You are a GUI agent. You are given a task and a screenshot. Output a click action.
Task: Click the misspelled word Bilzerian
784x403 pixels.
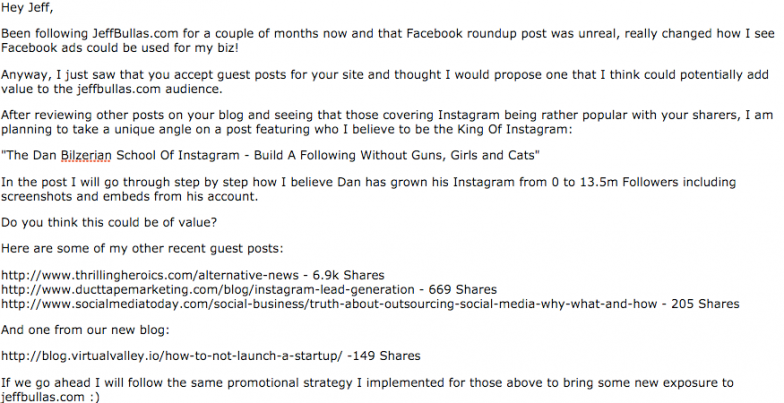click(x=86, y=156)
